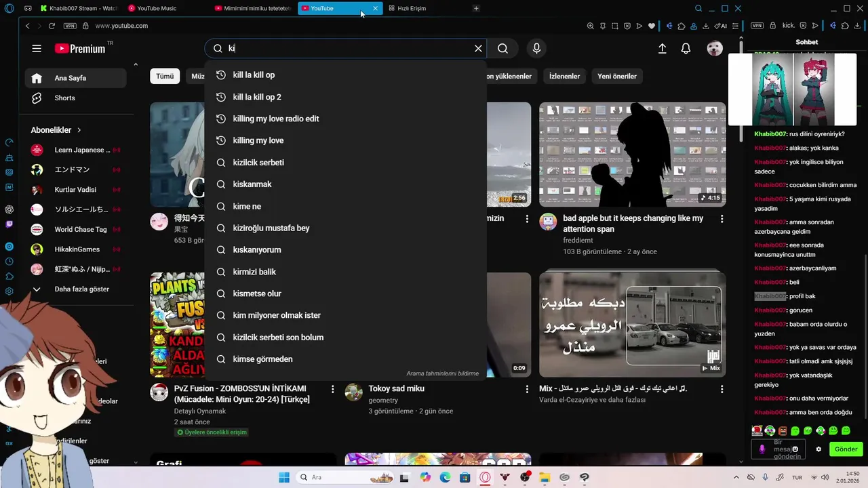Start voice search with microphone icon
The image size is (868, 488).
[536, 48]
